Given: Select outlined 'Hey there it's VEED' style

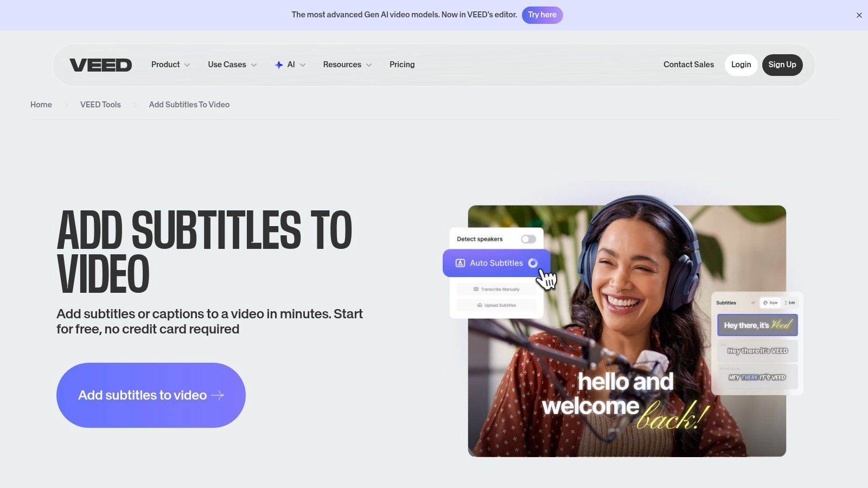Looking at the screenshot, I should tap(757, 351).
